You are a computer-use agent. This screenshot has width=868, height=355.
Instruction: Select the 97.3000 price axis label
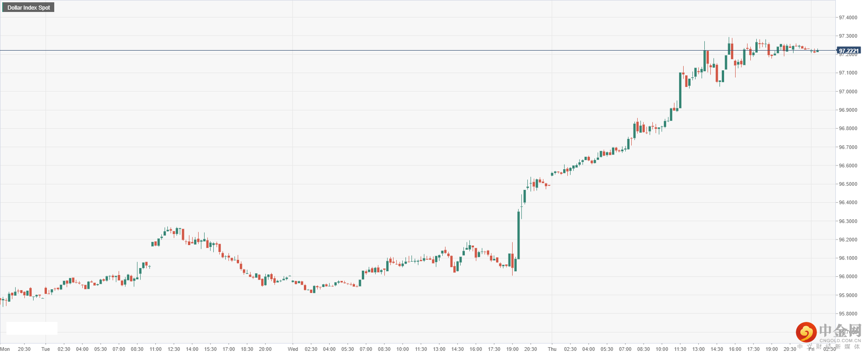click(848, 36)
